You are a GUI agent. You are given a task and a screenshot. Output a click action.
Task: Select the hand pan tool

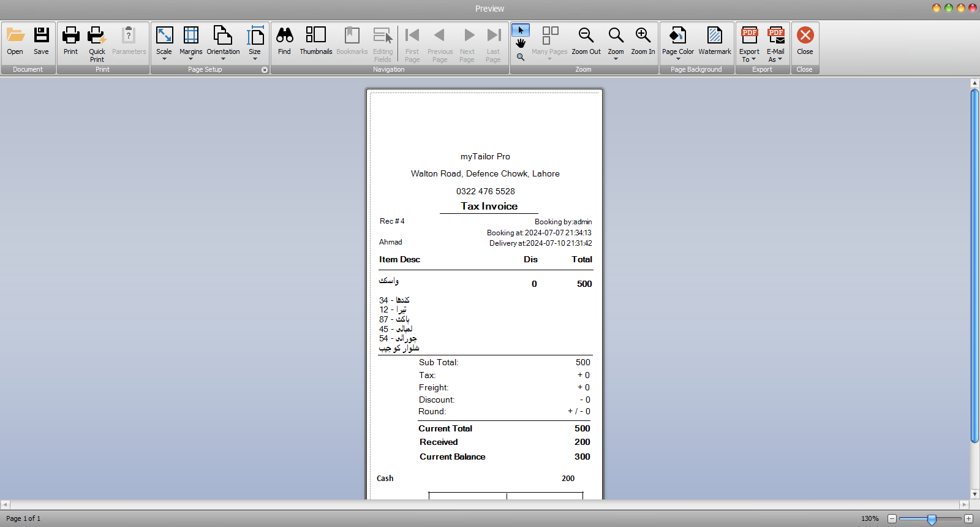[x=521, y=44]
